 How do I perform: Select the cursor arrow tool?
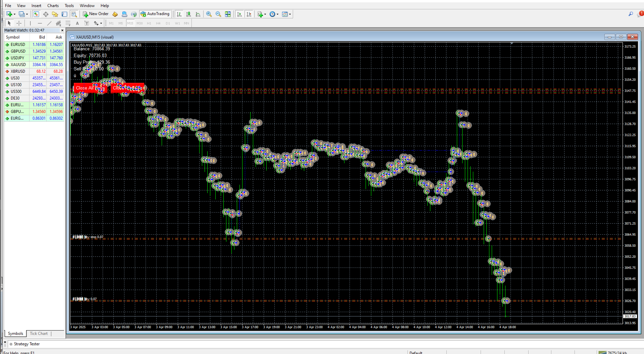pos(9,23)
